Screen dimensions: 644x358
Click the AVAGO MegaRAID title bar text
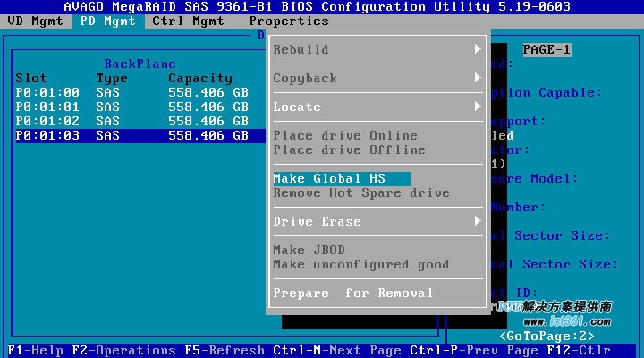tap(317, 6)
